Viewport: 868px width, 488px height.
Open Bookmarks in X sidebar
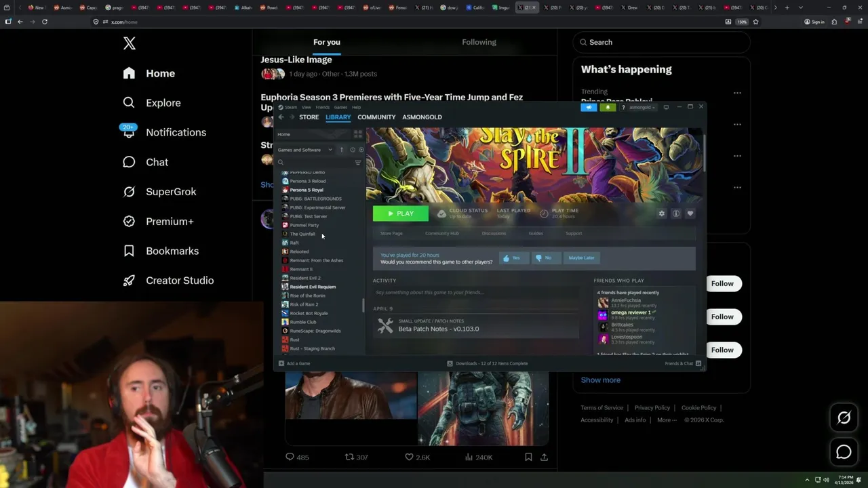coord(161,251)
